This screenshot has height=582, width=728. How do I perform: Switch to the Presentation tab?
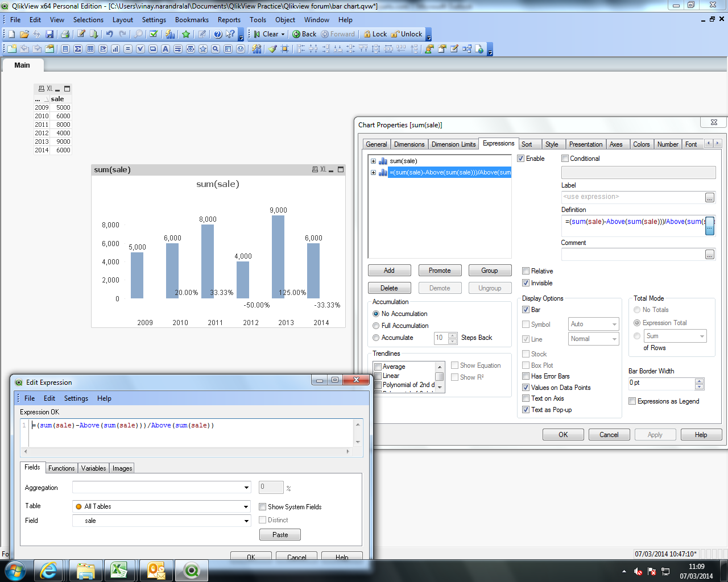click(585, 144)
